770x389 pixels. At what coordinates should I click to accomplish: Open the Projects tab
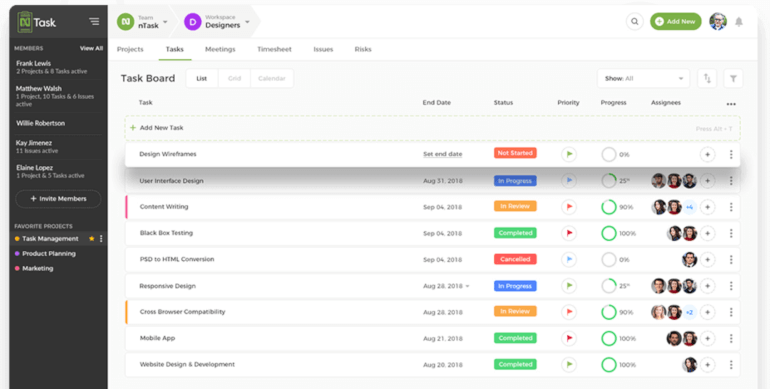click(130, 49)
